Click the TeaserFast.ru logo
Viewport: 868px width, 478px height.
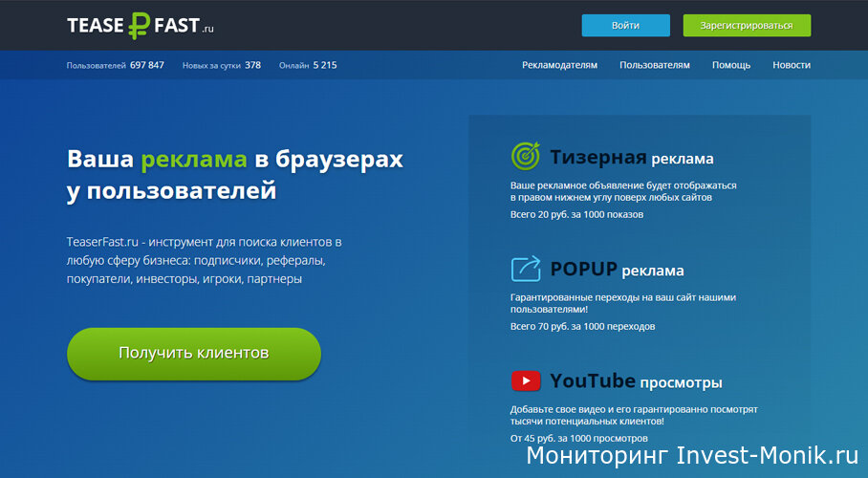click(140, 26)
